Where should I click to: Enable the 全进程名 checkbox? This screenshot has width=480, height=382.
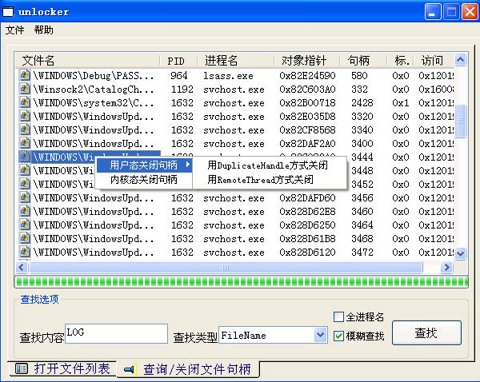coord(338,316)
